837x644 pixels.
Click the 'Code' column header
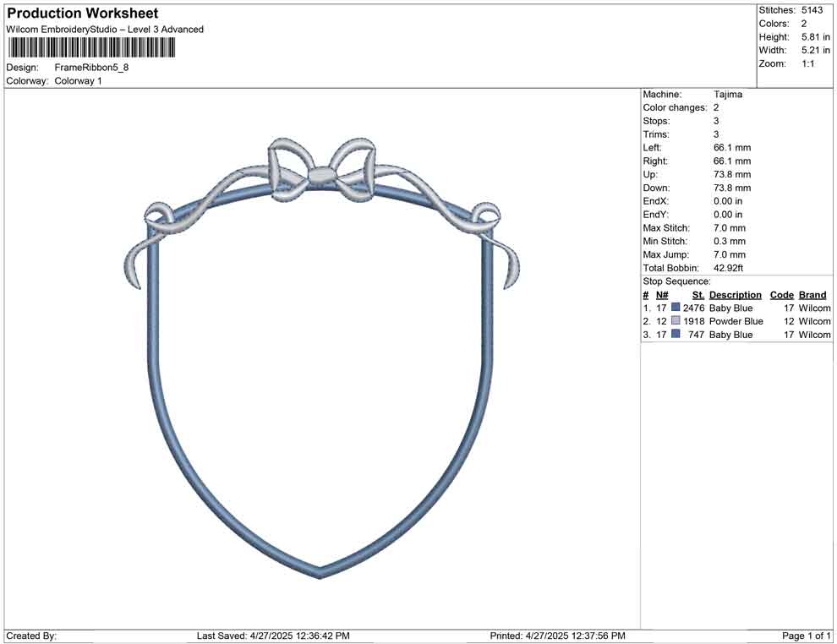tap(782, 294)
